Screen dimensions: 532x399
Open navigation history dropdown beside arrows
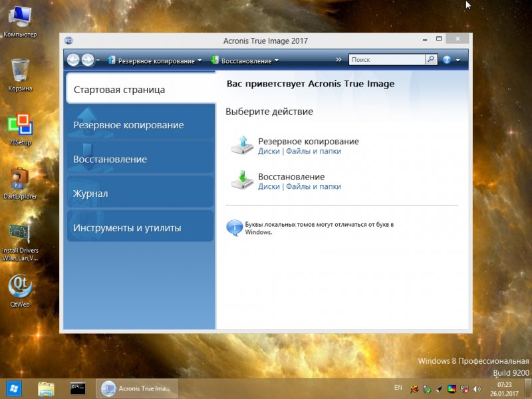(98, 61)
